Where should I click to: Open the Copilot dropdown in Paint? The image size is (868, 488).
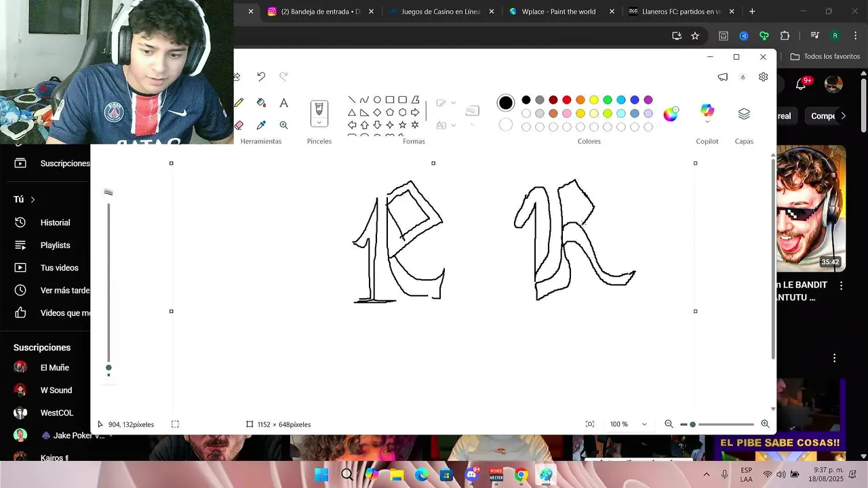707,122
